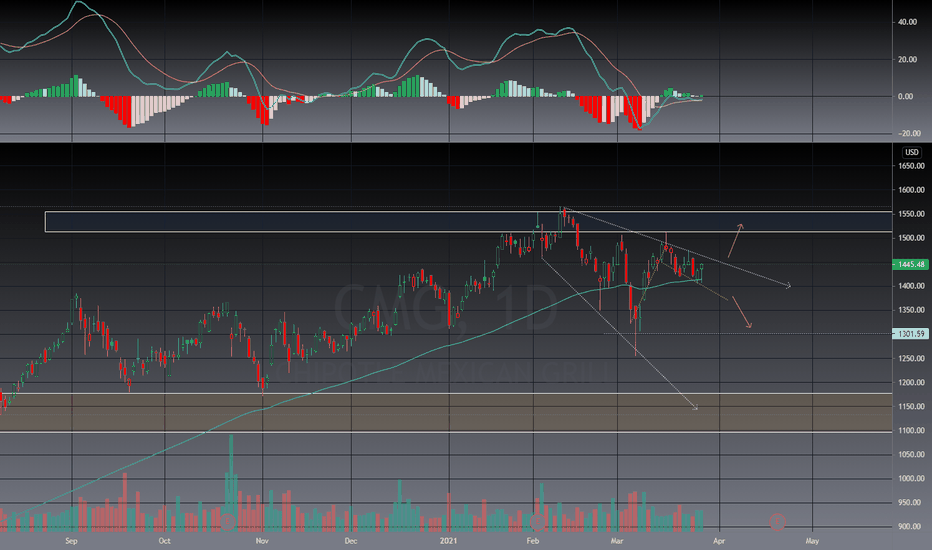Click the 1100.00 price axis label
This screenshot has height=550, width=932.
(911, 430)
